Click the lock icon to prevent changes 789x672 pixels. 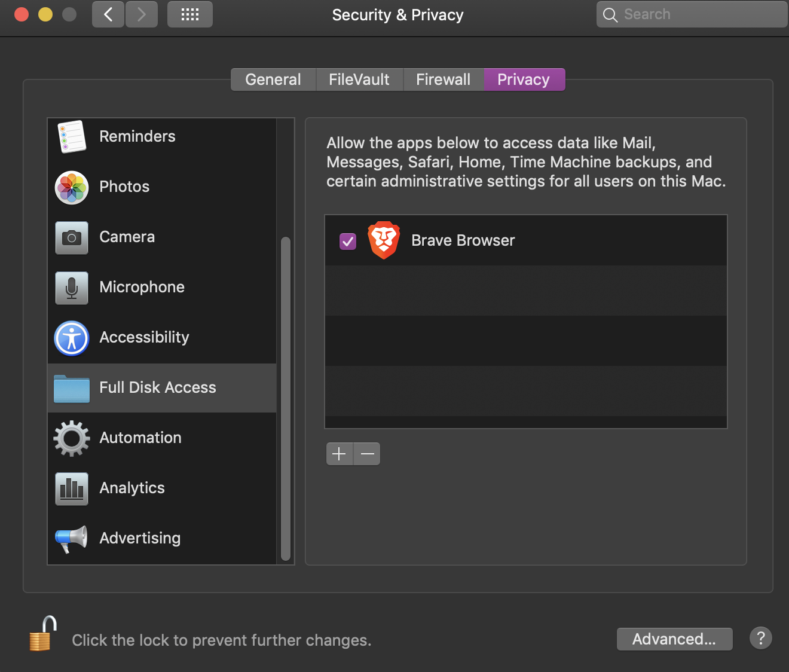tap(42, 635)
